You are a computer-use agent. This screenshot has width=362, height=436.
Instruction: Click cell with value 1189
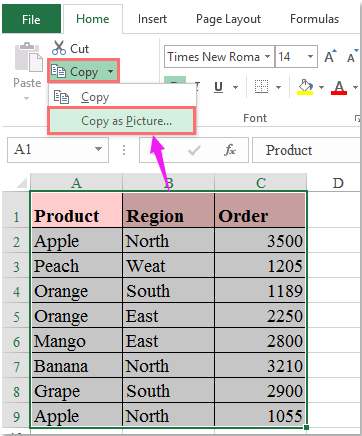[260, 291]
